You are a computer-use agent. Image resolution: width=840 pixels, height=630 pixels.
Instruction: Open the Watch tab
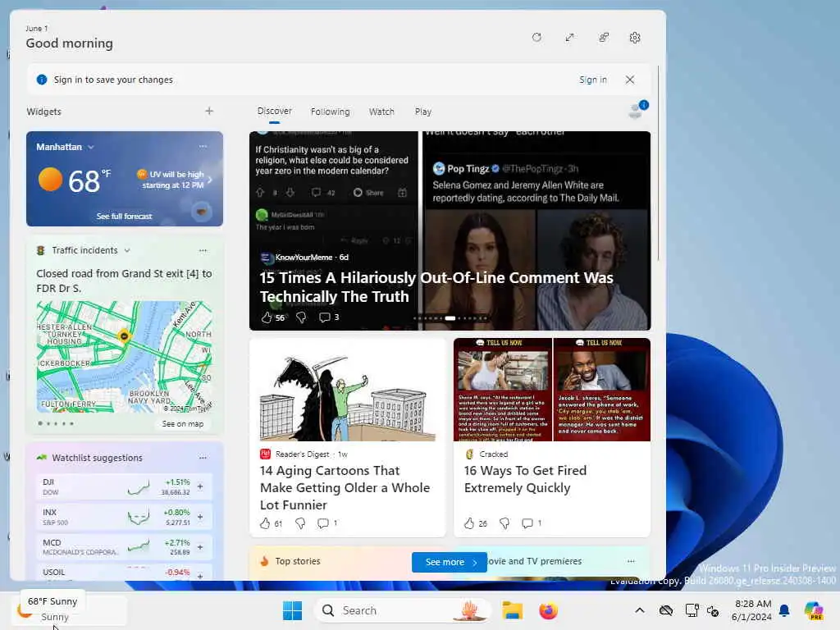coord(381,112)
